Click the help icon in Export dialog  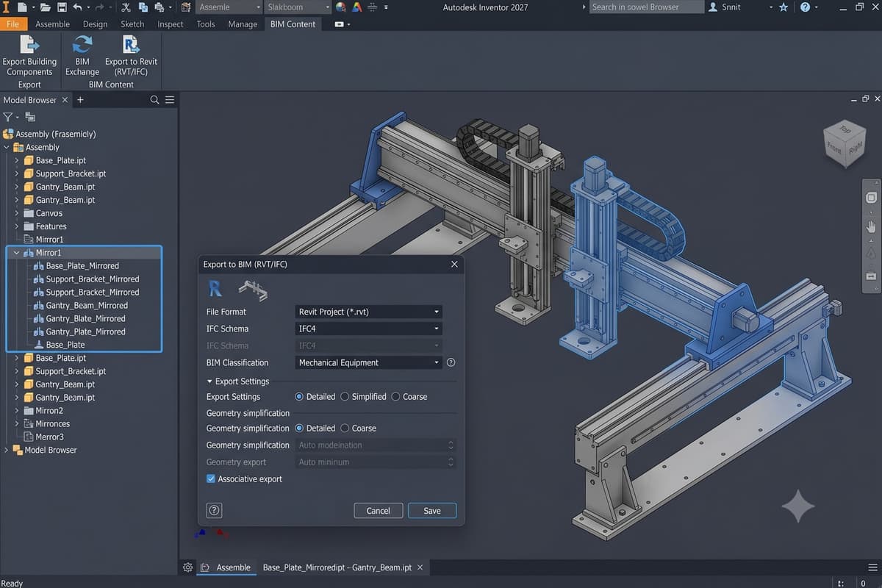(x=215, y=511)
